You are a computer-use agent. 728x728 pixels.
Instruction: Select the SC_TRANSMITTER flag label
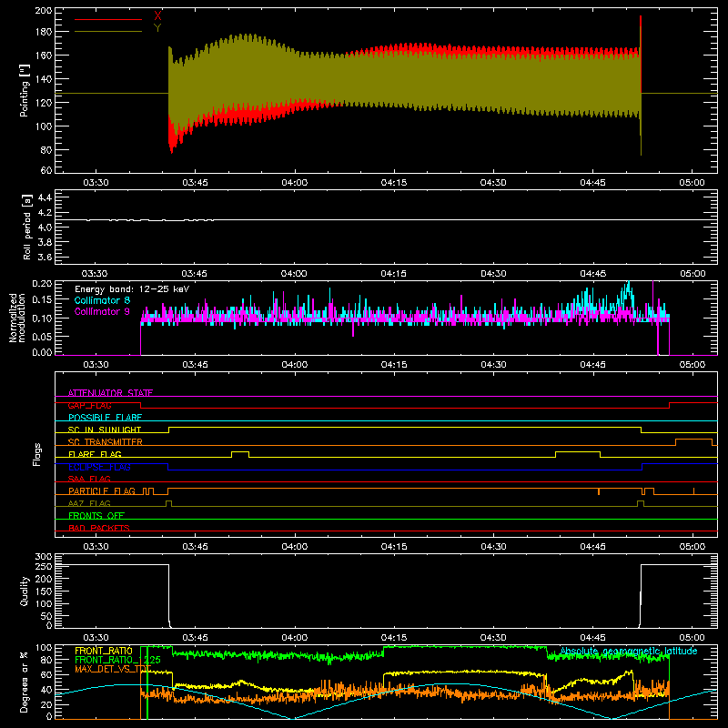(x=106, y=442)
